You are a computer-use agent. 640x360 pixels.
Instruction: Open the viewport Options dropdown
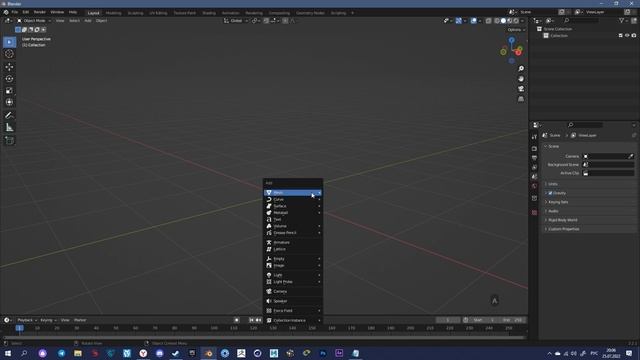point(516,30)
